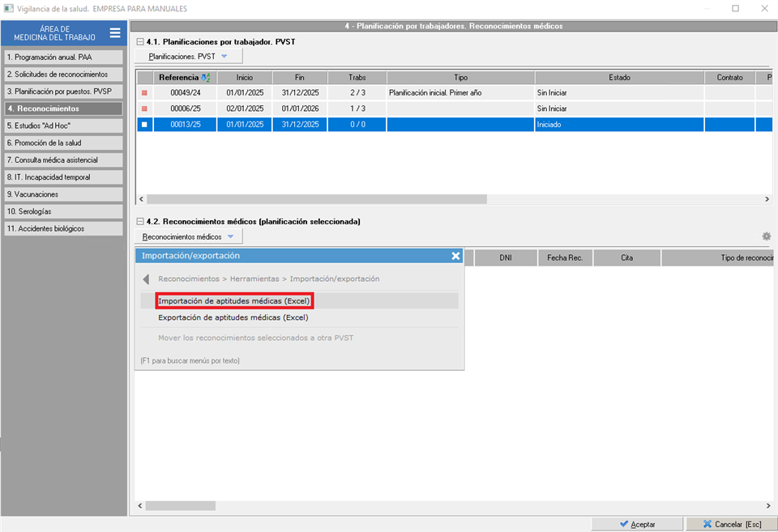778x532 pixels.
Task: Click the Inicio column header
Action: point(245,78)
